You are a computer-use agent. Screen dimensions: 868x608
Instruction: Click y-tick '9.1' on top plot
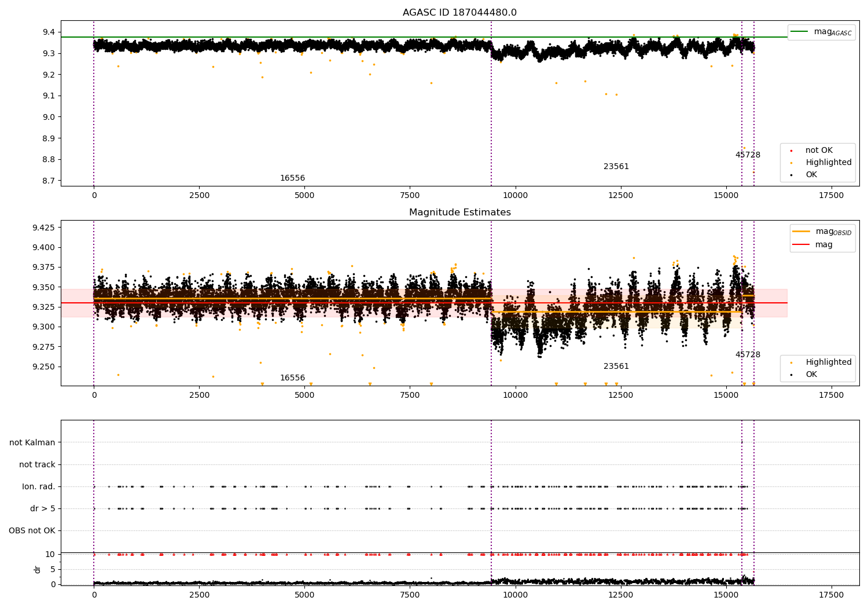(x=49, y=96)
